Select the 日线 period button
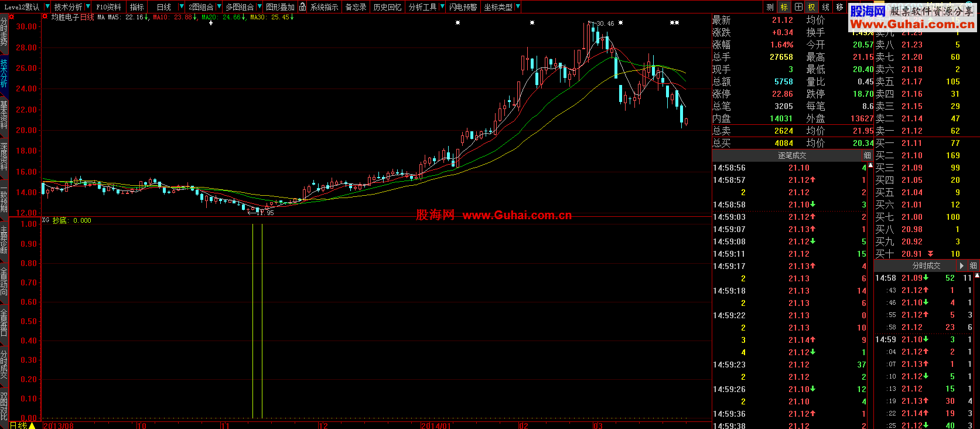The image size is (980, 429). [x=164, y=7]
